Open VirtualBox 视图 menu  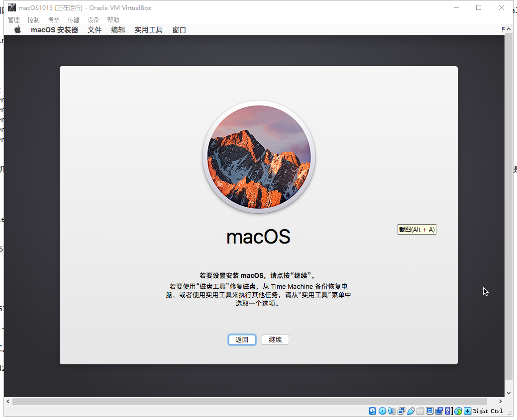click(53, 20)
